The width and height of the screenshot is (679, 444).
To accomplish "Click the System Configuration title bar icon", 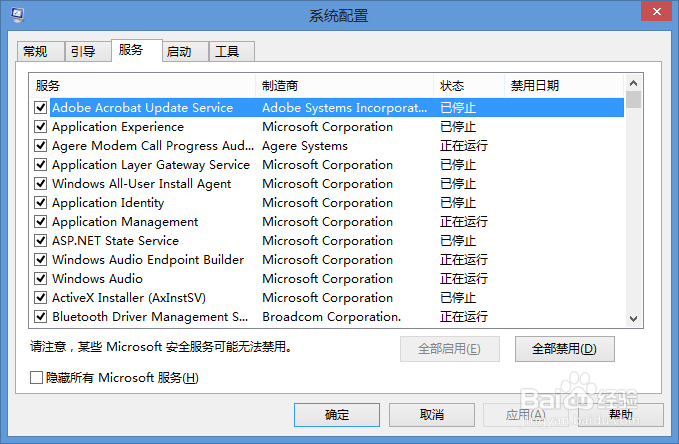I will 17,15.
